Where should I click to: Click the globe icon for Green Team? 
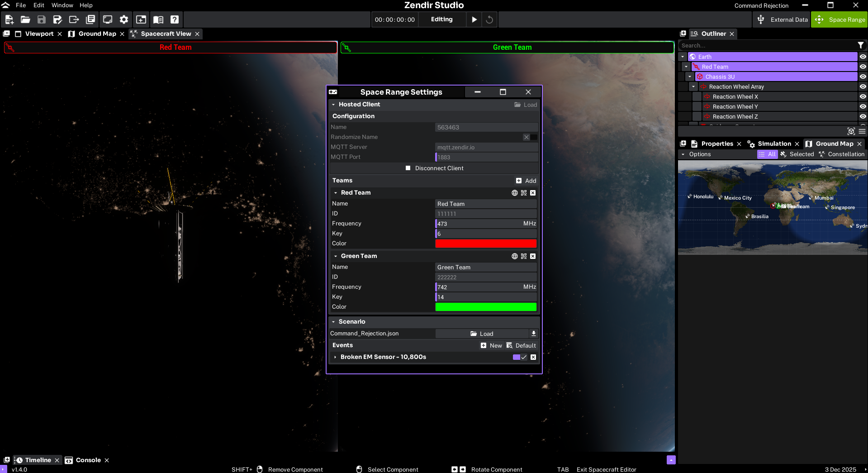515,256
